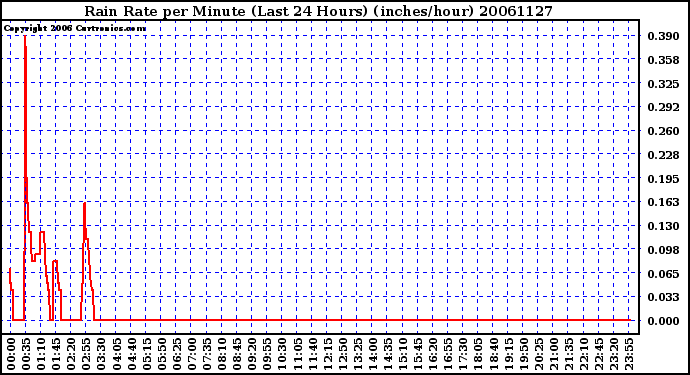
Task: Click the 0.163 axis value
Action: (x=663, y=202)
